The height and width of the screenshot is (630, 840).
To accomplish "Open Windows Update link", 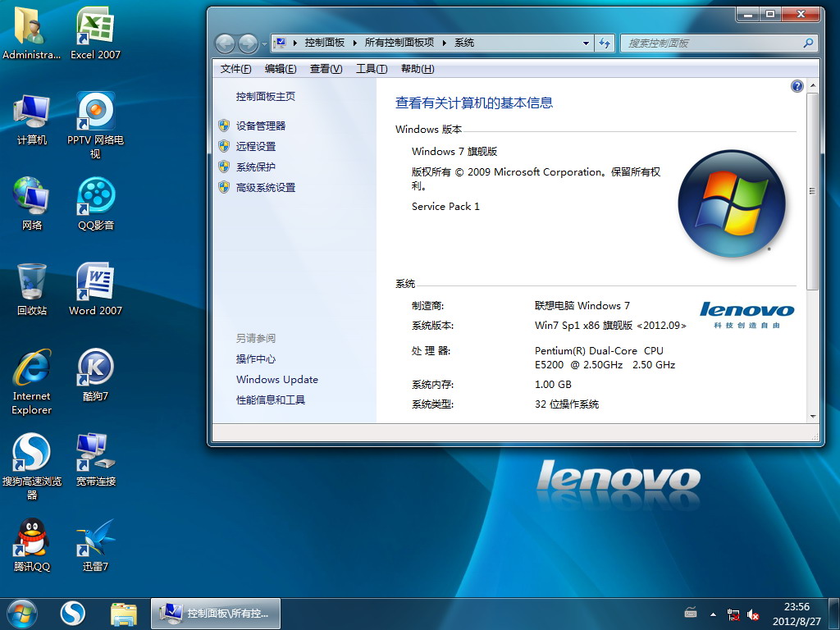I will (x=277, y=379).
